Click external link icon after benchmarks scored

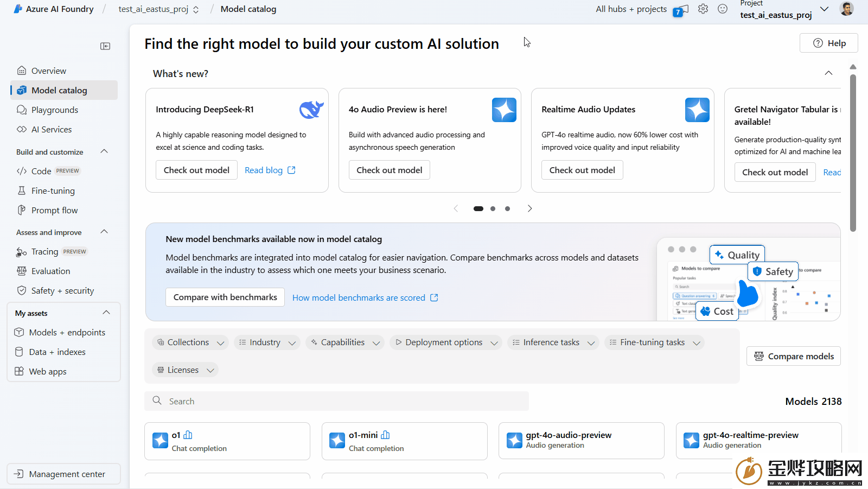[x=434, y=297]
